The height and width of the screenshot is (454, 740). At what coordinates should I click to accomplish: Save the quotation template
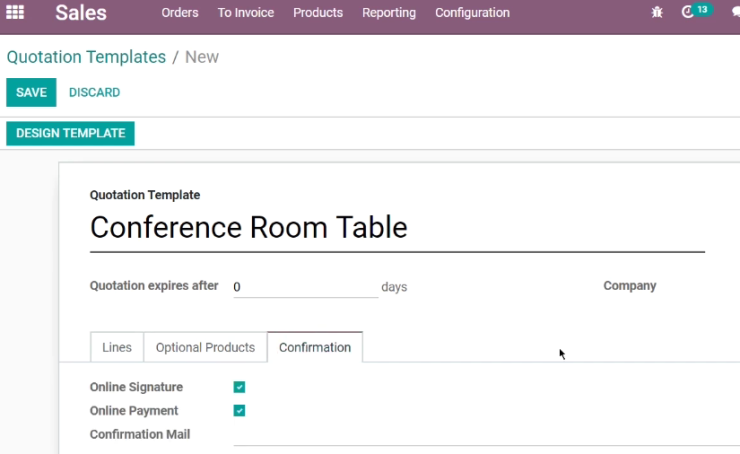coord(31,92)
